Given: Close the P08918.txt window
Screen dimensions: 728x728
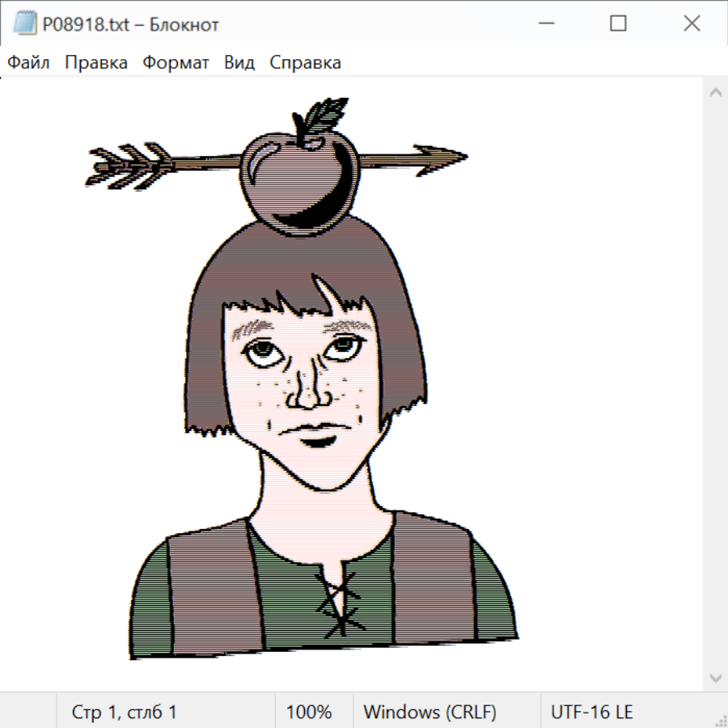Looking at the screenshot, I should point(692,24).
